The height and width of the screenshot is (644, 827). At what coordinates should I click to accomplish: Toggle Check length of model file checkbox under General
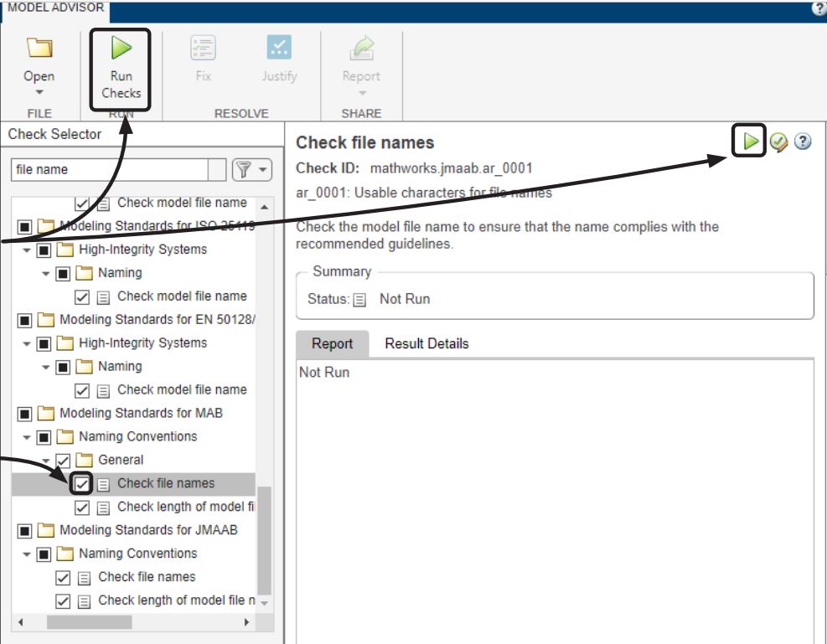pos(82,507)
